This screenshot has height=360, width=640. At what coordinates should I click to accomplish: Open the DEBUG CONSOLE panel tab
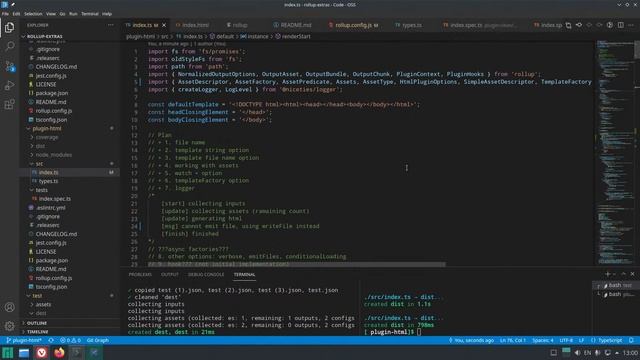[x=206, y=274]
